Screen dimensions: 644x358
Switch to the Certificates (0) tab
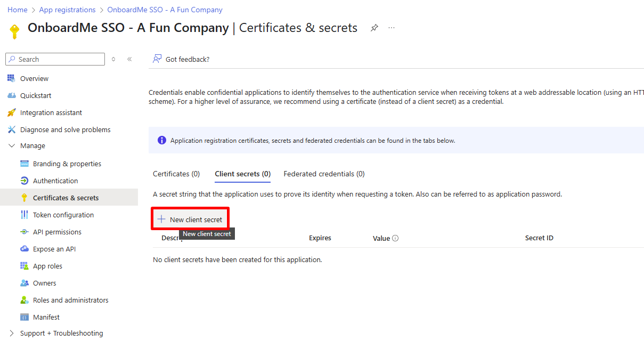pos(176,174)
